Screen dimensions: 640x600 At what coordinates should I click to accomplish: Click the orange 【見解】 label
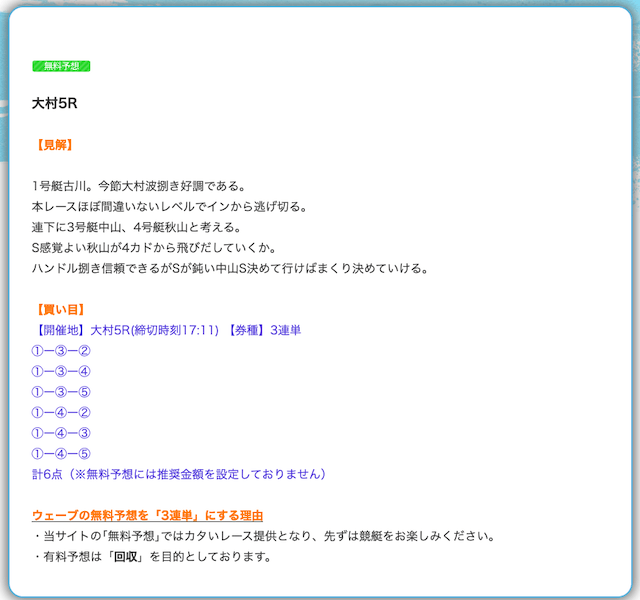tap(55, 145)
